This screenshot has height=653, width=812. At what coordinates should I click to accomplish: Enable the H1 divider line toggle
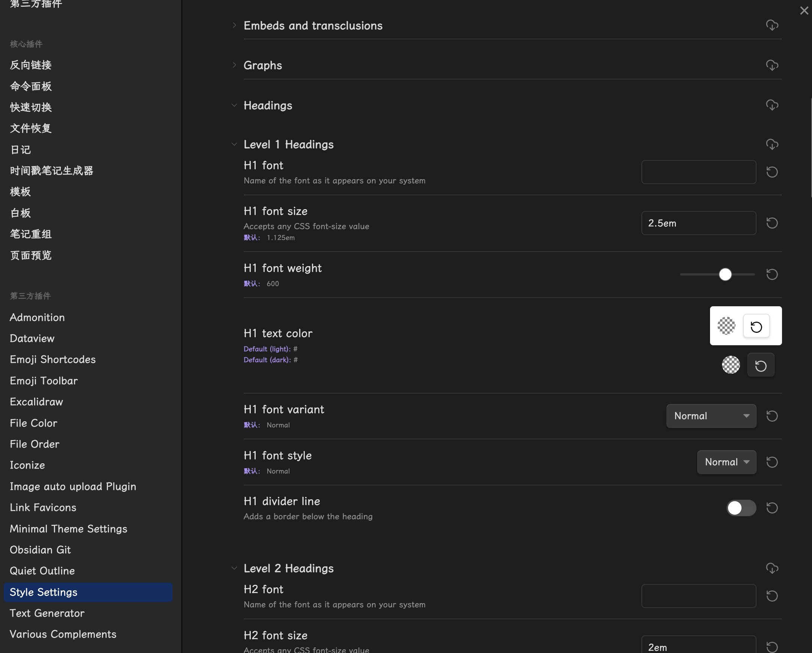[x=741, y=508]
